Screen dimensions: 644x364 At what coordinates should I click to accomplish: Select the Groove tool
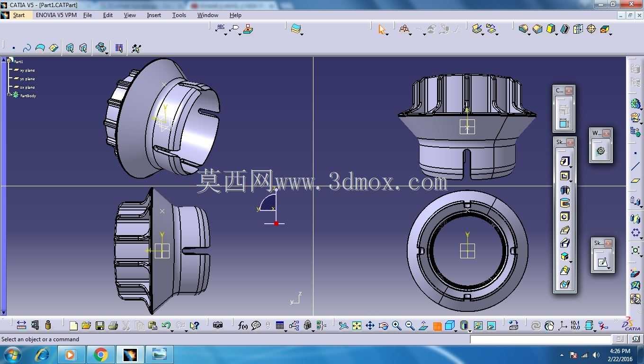click(x=564, y=203)
